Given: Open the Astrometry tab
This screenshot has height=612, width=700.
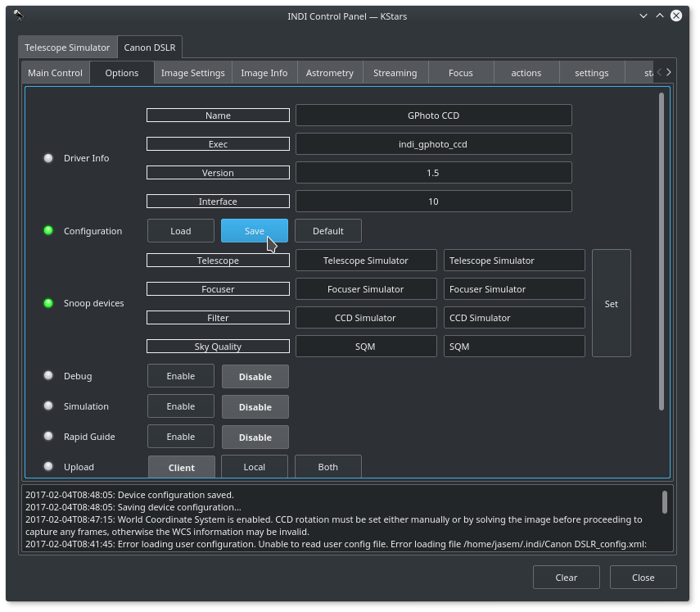Looking at the screenshot, I should pos(329,73).
